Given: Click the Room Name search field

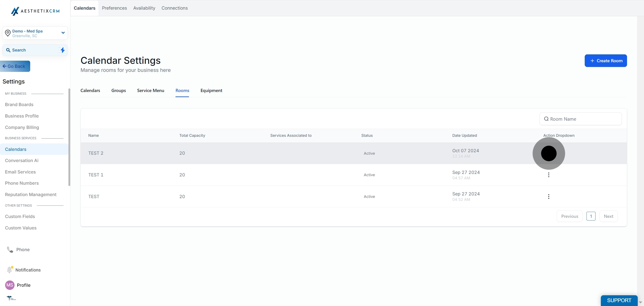Looking at the screenshot, I should (580, 119).
